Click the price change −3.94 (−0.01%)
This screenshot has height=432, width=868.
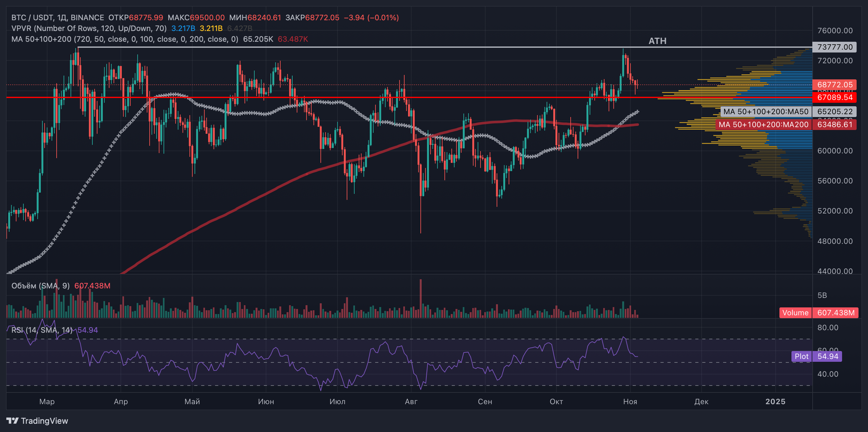[x=371, y=17]
